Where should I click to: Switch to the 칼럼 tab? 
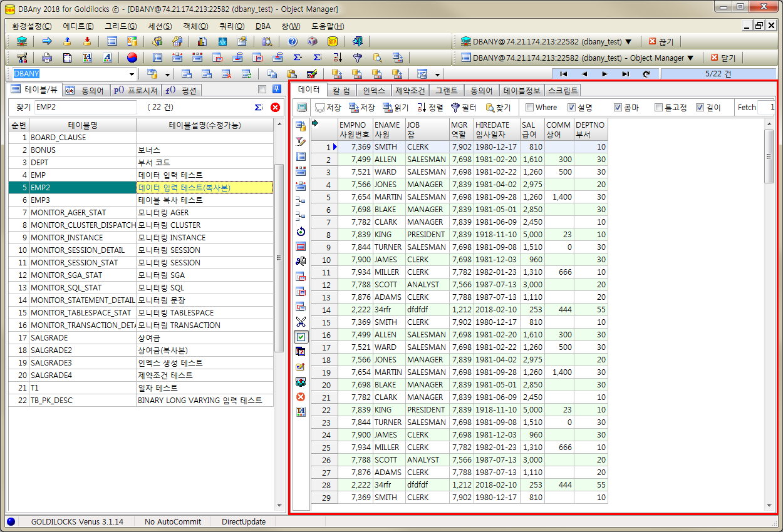pyautogui.click(x=341, y=90)
